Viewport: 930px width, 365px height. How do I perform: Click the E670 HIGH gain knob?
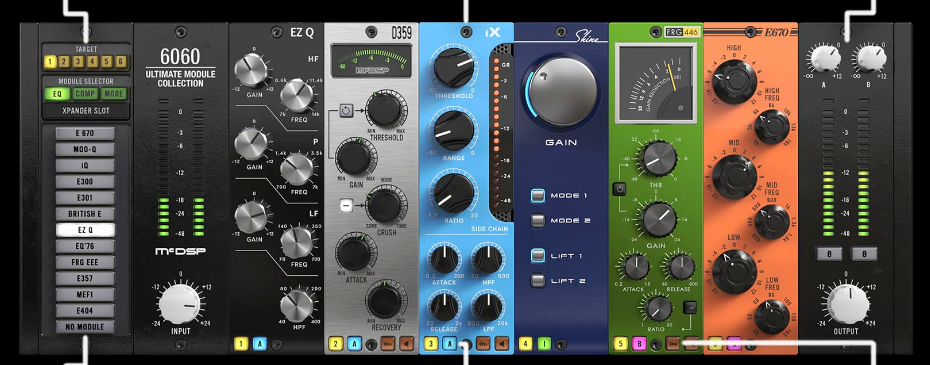click(734, 82)
